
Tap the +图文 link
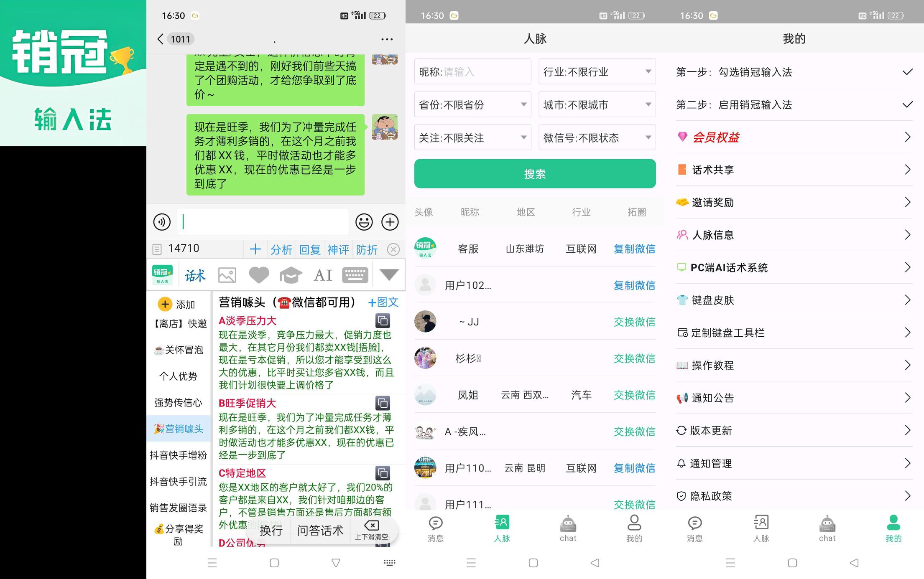383,302
